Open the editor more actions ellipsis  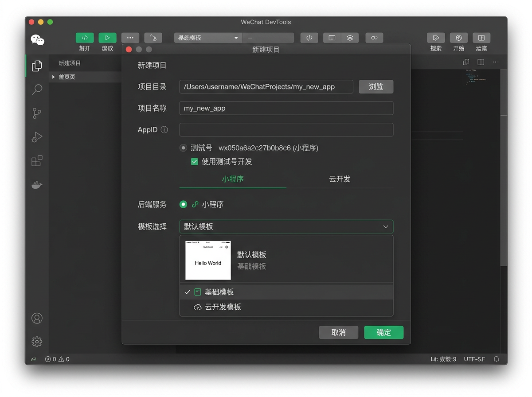point(496,62)
